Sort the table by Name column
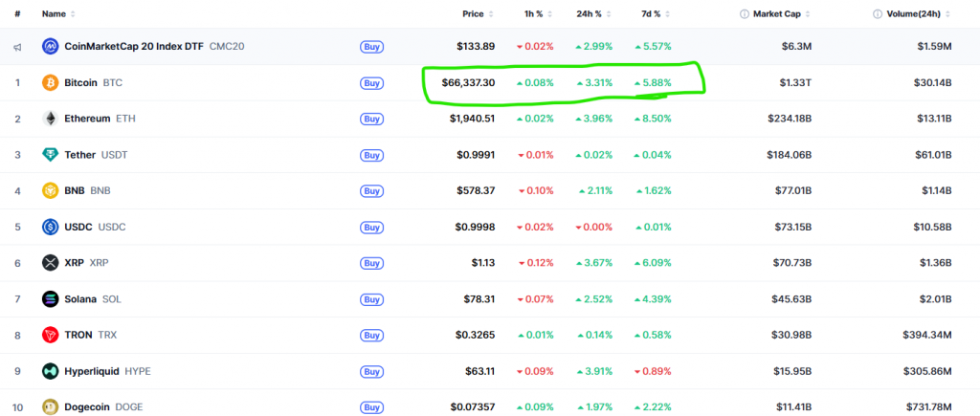 (x=58, y=13)
